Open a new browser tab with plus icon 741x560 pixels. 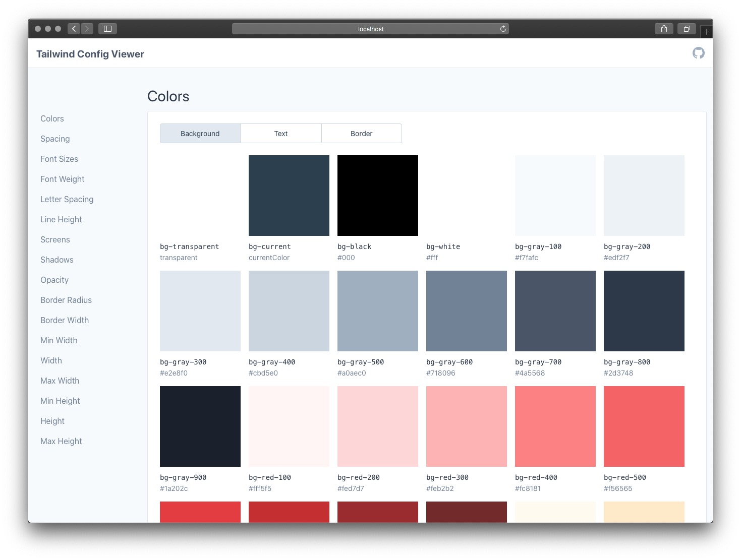tap(706, 31)
